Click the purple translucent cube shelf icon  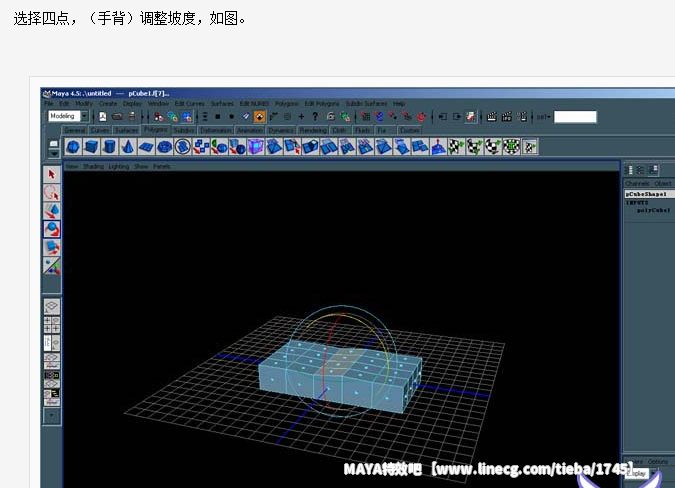click(x=256, y=147)
